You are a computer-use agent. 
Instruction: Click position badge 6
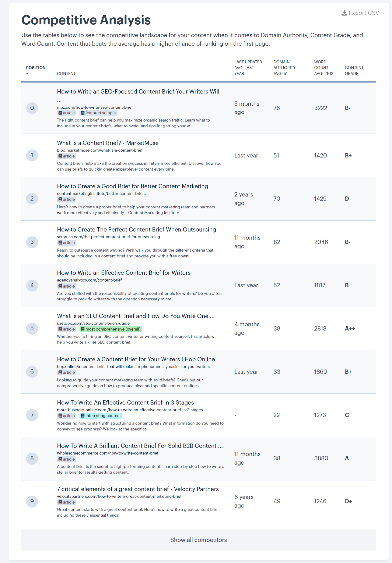coord(32,372)
